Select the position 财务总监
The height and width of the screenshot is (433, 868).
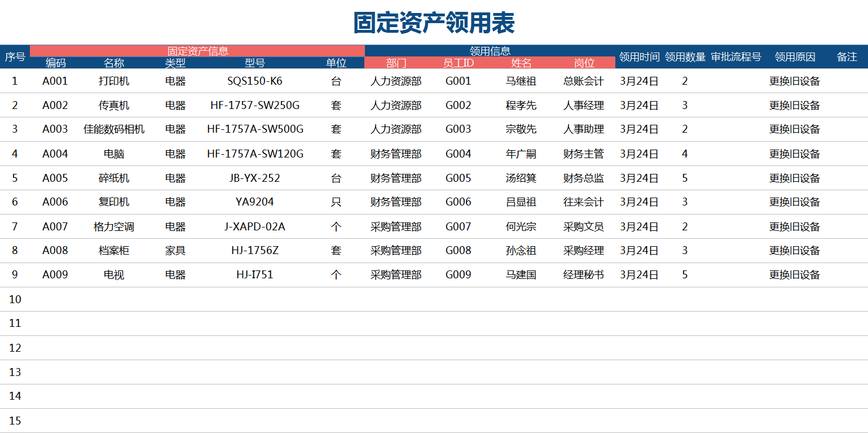[x=584, y=178]
